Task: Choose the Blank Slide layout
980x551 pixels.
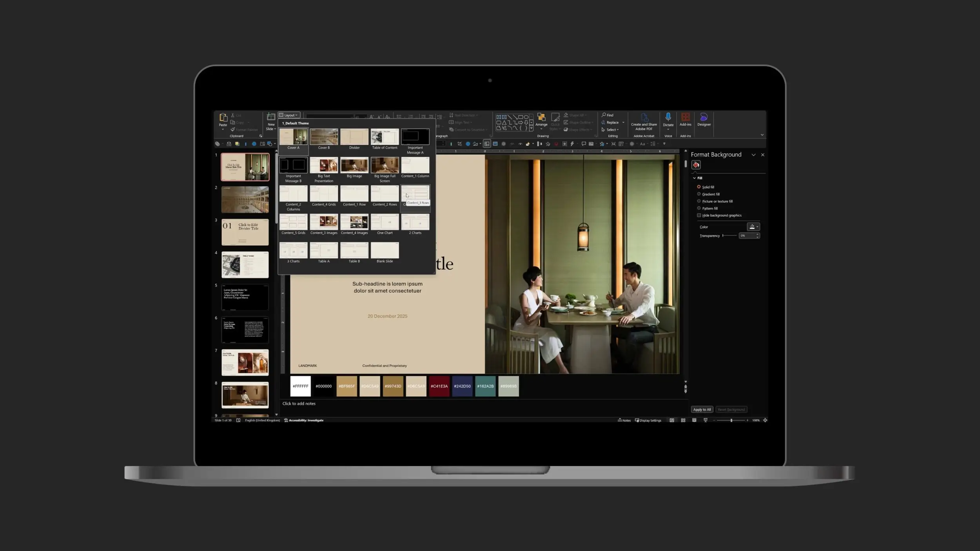Action: click(385, 251)
